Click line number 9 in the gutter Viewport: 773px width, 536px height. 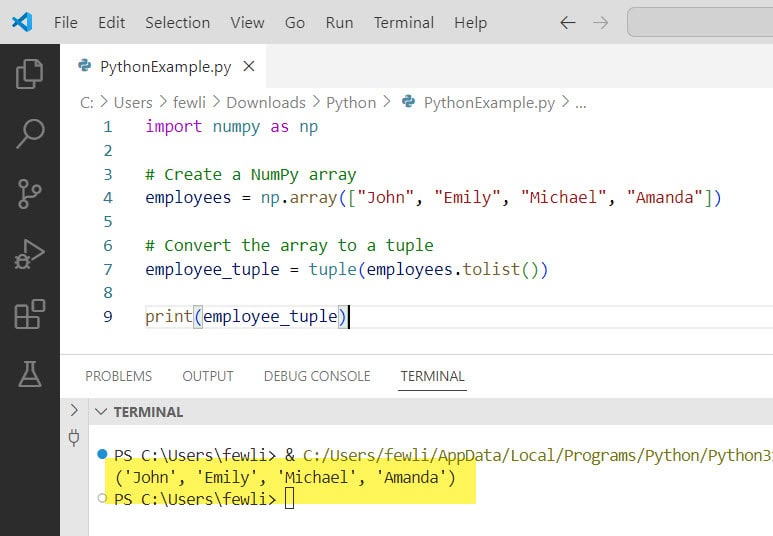pyautogui.click(x=107, y=316)
